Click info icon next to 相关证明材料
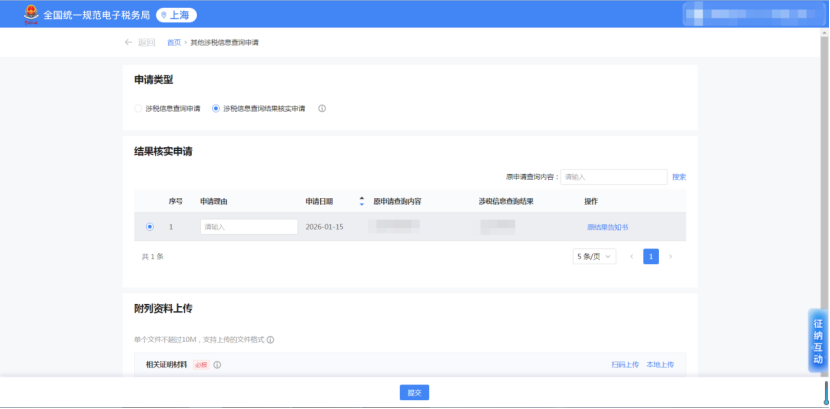830x409 pixels. click(217, 365)
